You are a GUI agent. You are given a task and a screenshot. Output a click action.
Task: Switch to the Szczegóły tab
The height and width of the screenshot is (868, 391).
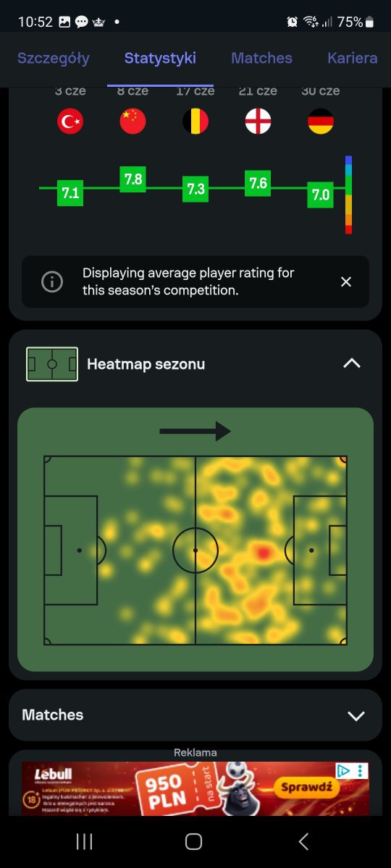54,59
